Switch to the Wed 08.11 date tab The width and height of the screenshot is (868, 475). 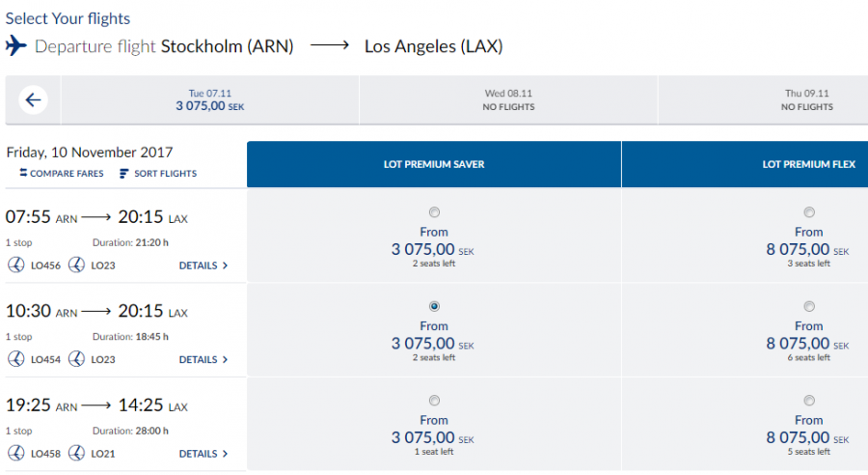pos(508,100)
